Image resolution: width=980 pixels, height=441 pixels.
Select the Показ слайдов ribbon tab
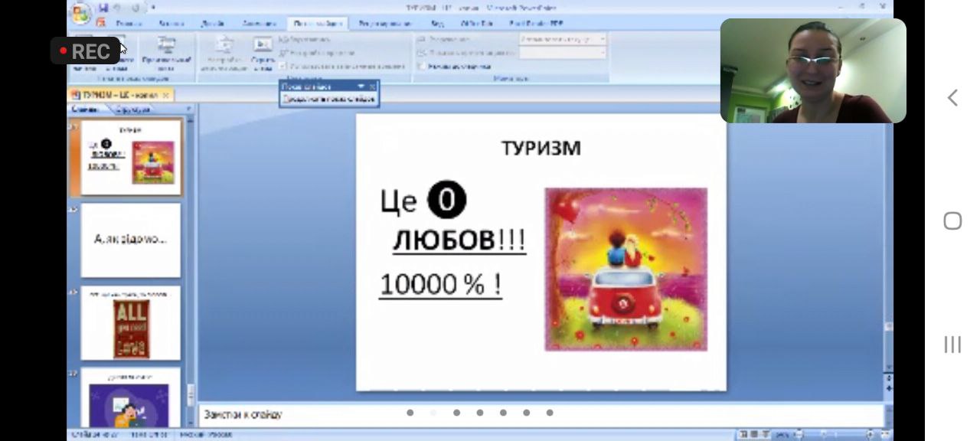(x=317, y=24)
